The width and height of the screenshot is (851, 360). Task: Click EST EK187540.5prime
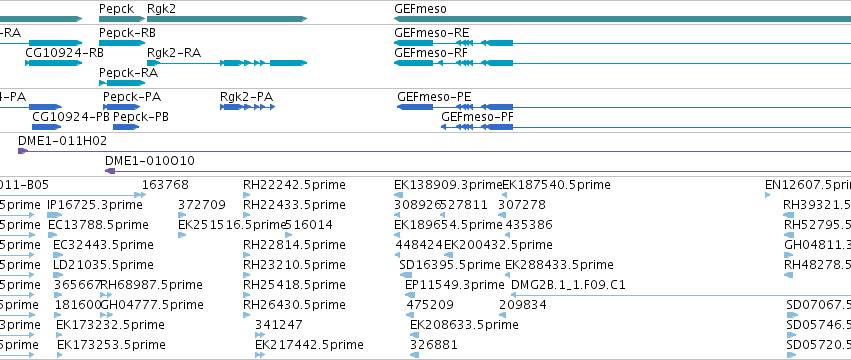coord(556,185)
